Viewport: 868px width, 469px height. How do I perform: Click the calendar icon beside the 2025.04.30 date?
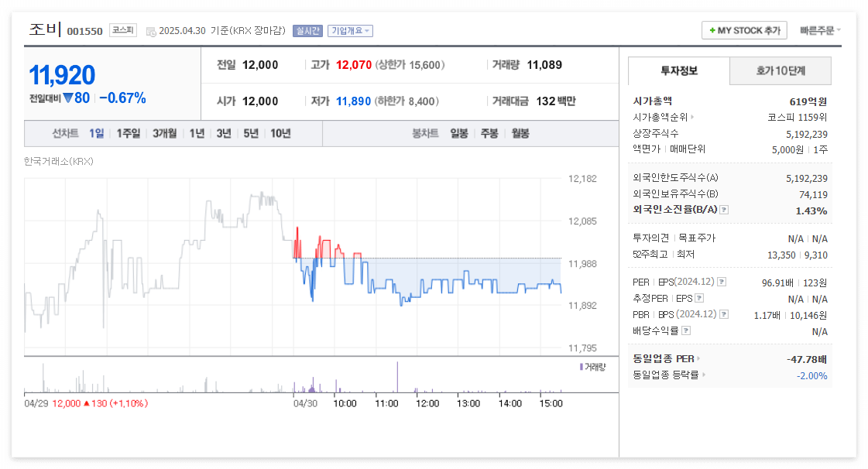tap(151, 29)
